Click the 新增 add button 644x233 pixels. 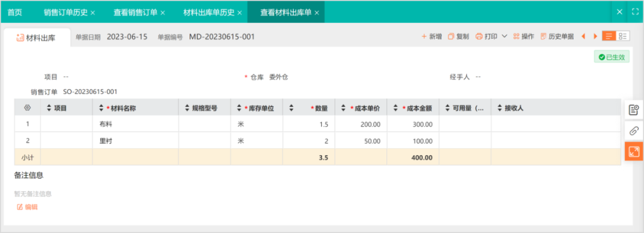click(432, 36)
